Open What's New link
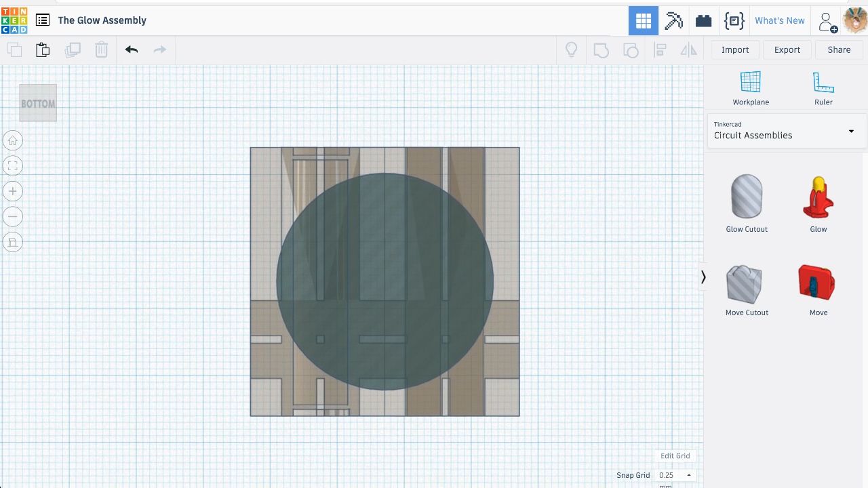The image size is (868, 488). (780, 20)
